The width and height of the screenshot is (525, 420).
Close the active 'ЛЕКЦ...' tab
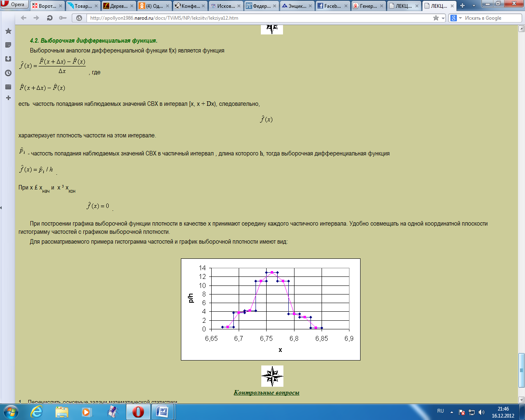(452, 6)
